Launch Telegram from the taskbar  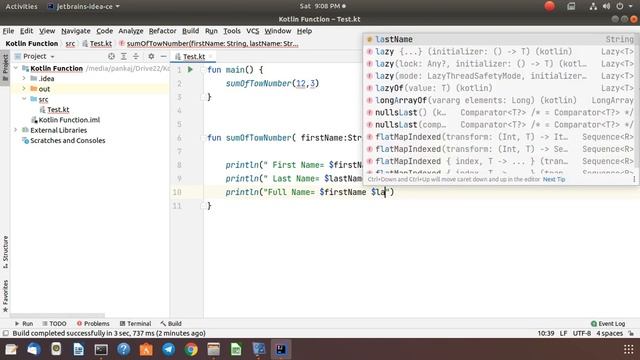tap(168, 349)
